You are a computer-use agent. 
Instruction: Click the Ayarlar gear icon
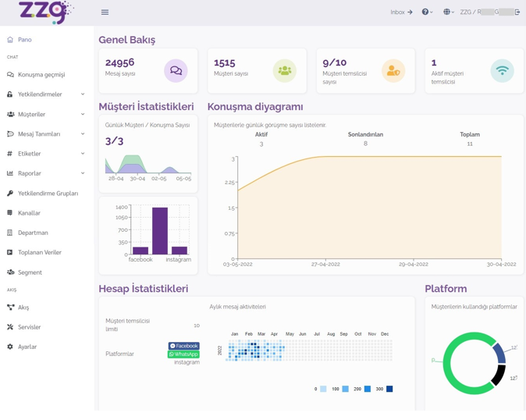point(10,347)
